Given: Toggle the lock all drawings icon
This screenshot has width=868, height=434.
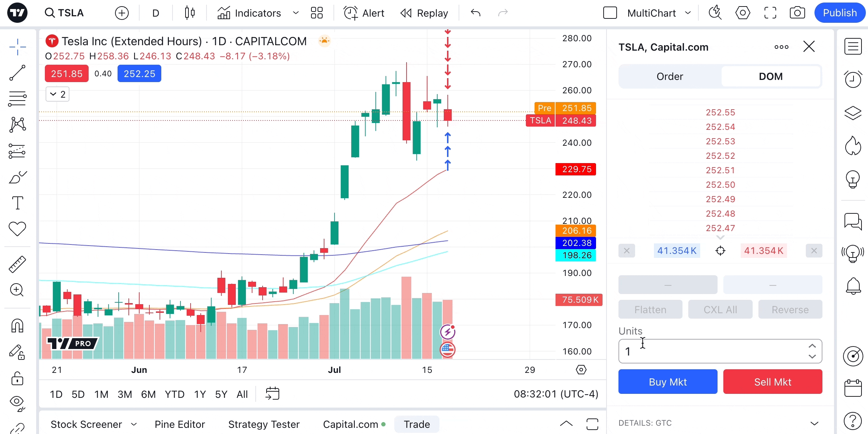Looking at the screenshot, I should point(17,378).
